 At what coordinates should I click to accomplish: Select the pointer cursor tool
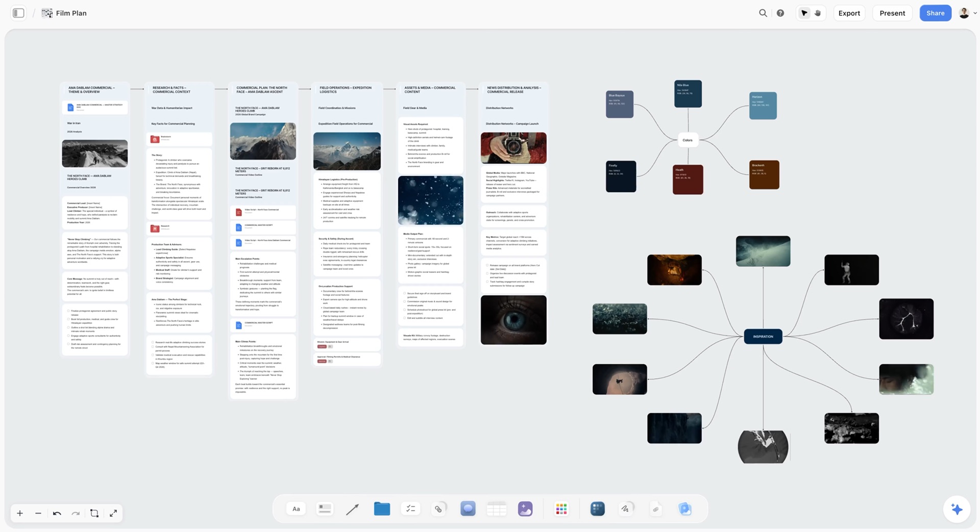[x=804, y=13]
